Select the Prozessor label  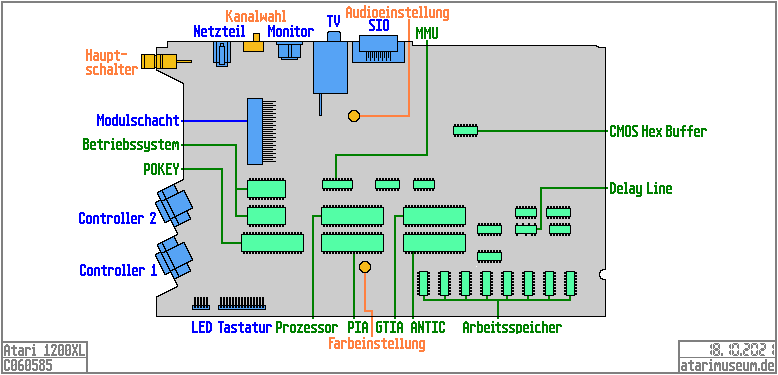coord(307,327)
